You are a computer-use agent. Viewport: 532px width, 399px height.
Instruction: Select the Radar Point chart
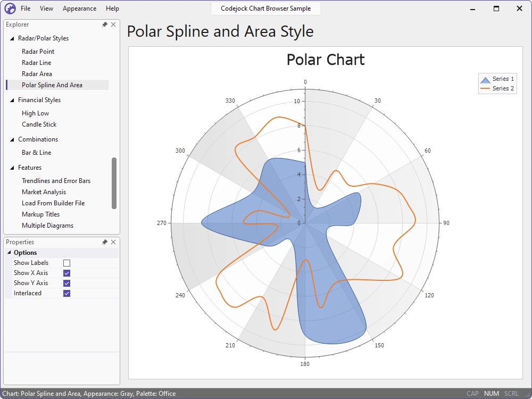pos(38,52)
